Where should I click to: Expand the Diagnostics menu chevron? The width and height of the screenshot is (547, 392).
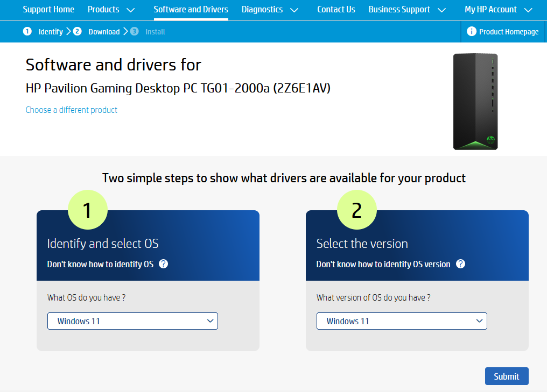point(294,10)
